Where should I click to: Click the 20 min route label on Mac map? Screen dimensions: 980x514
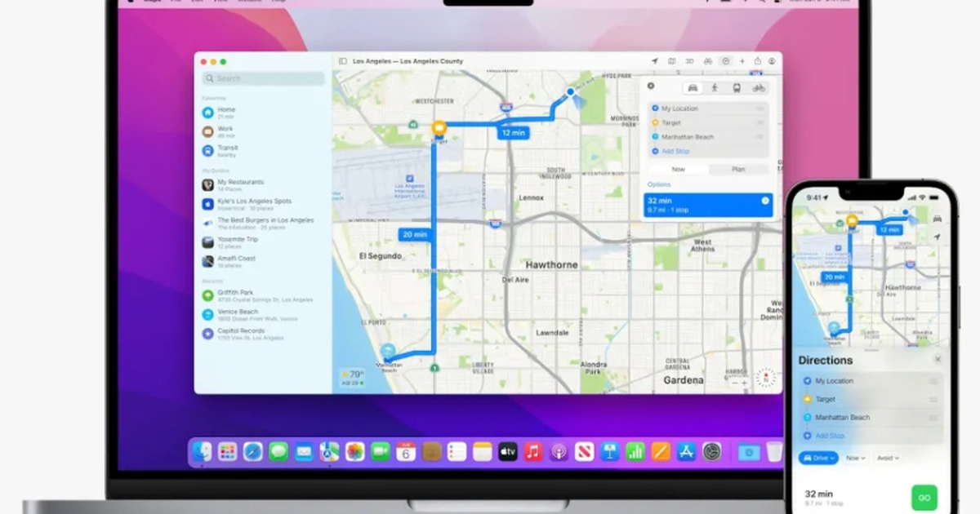414,234
